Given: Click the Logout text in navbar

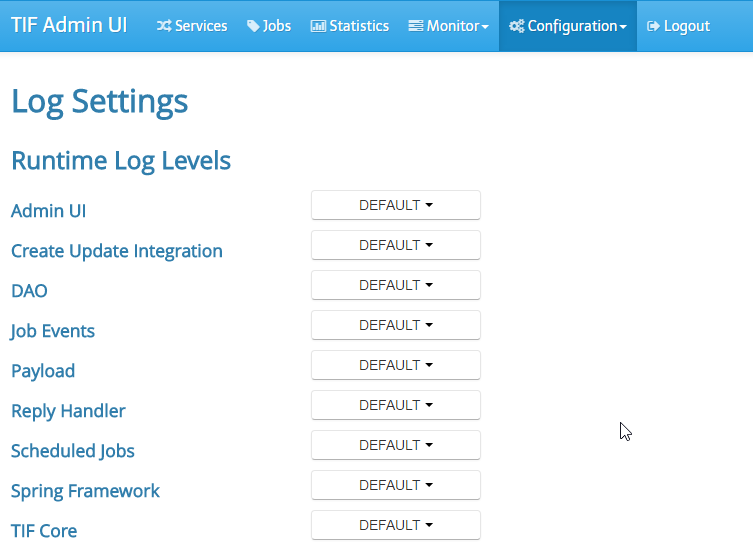Looking at the screenshot, I should (687, 26).
